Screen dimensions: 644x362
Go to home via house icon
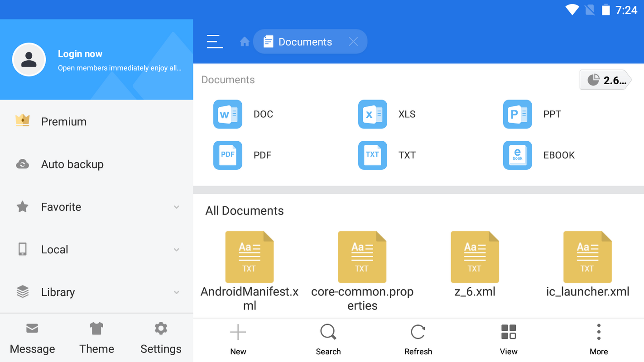(245, 42)
